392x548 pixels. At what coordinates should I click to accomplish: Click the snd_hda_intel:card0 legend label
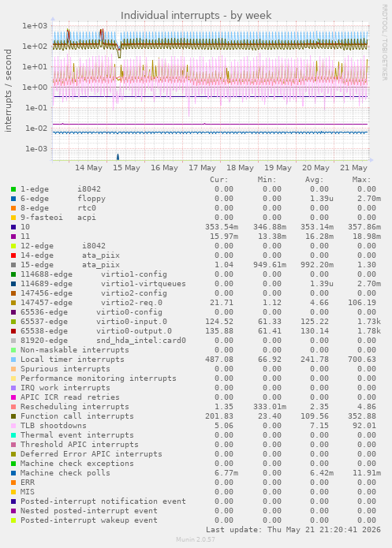(103, 341)
